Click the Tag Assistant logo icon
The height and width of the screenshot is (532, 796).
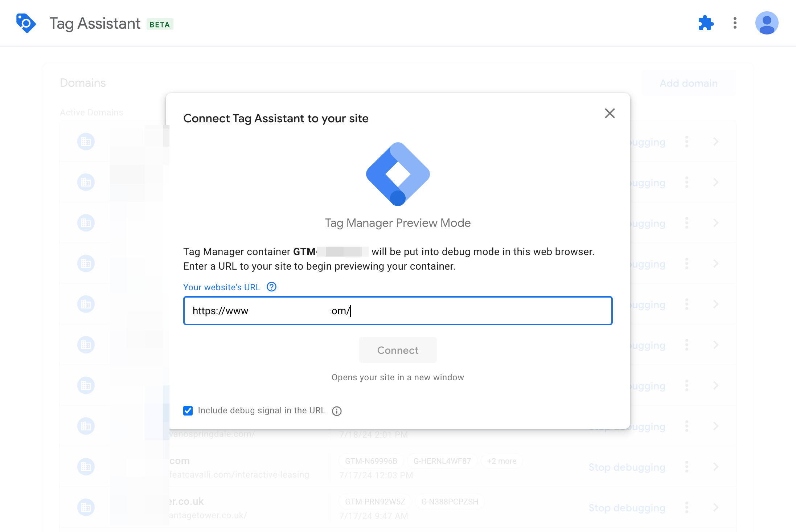[x=26, y=23]
